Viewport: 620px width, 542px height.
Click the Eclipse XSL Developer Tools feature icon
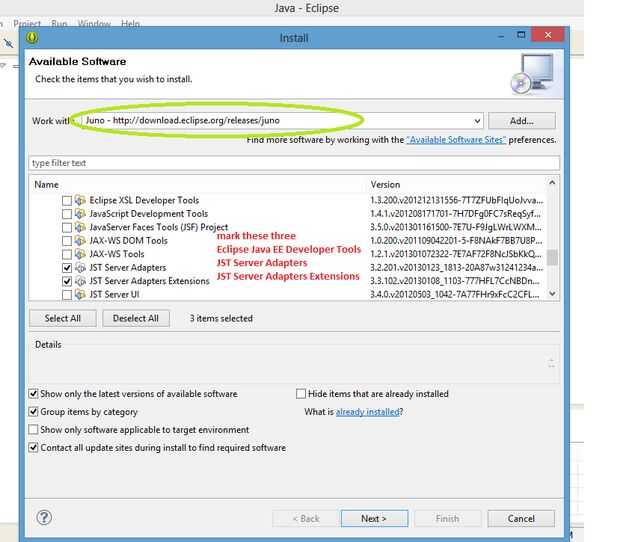point(80,200)
